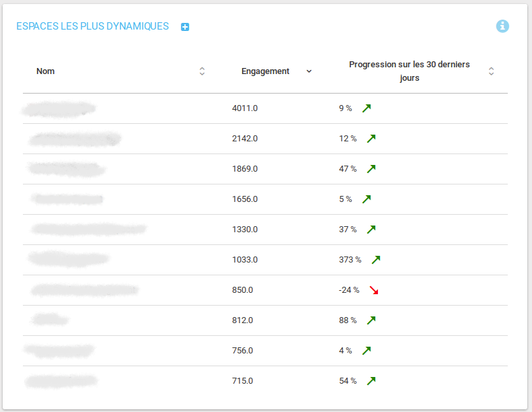Click the red down arrow beside -24 %

[374, 290]
